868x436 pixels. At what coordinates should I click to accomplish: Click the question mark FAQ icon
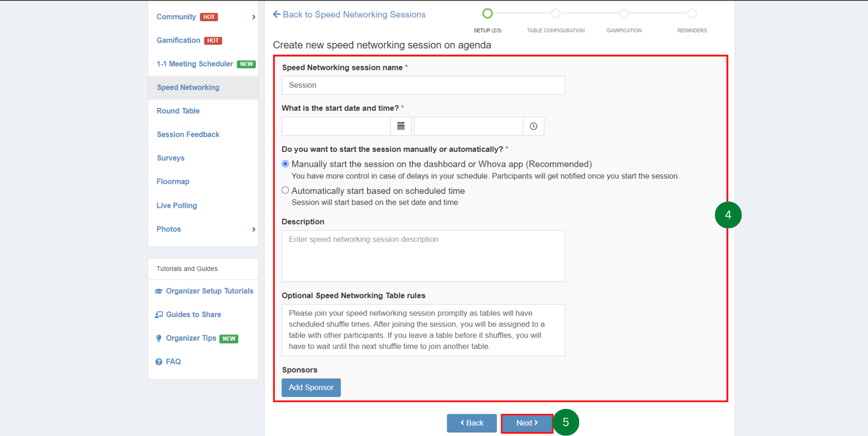pyautogui.click(x=159, y=361)
